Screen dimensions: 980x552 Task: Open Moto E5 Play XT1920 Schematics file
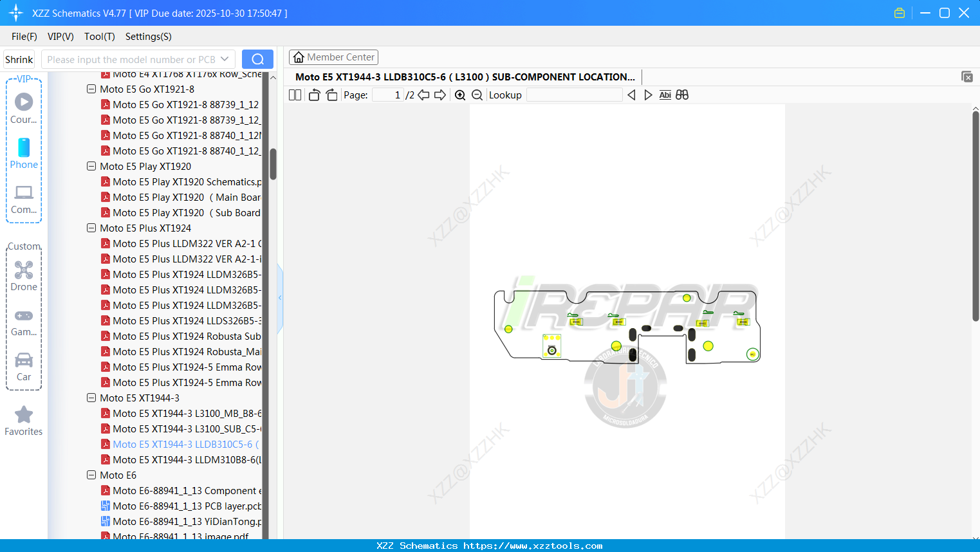(182, 182)
